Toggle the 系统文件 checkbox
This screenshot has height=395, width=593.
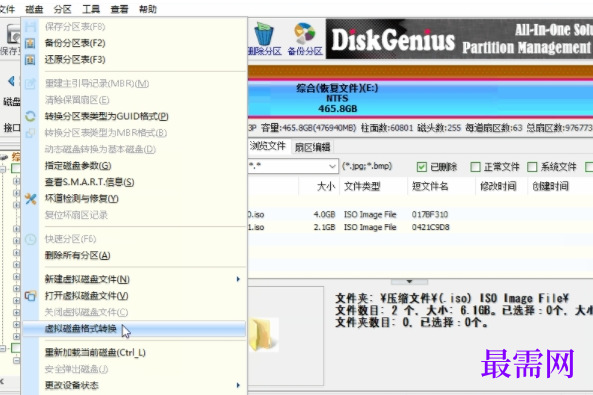pos(532,167)
